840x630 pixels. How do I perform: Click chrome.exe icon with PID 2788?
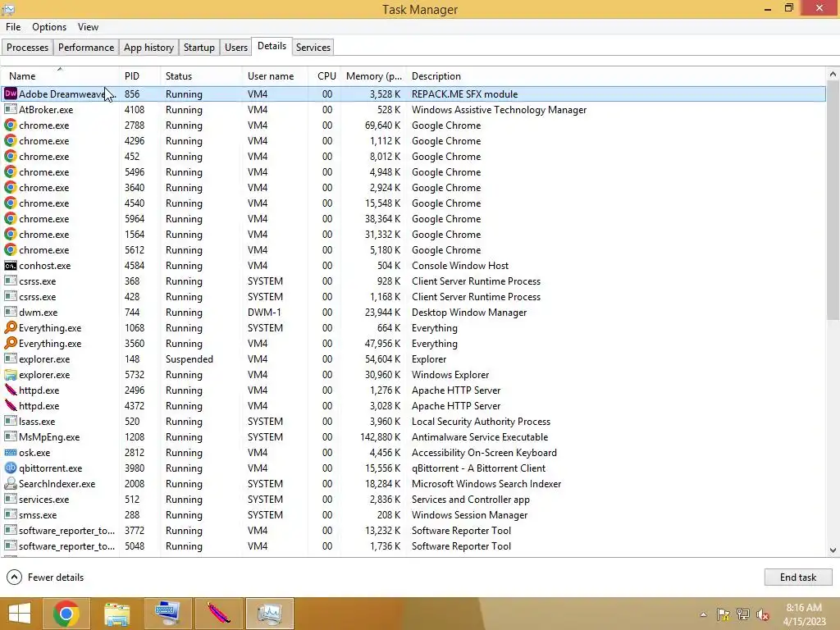[10, 125]
